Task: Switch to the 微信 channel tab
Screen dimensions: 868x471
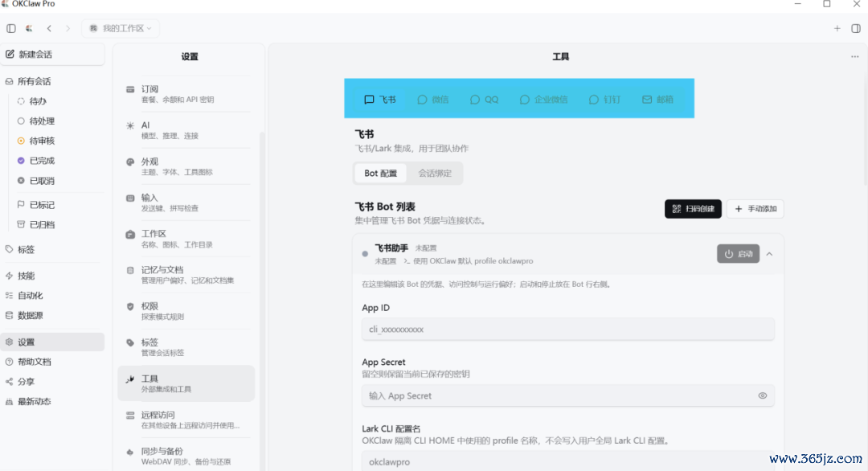Action: 433,100
